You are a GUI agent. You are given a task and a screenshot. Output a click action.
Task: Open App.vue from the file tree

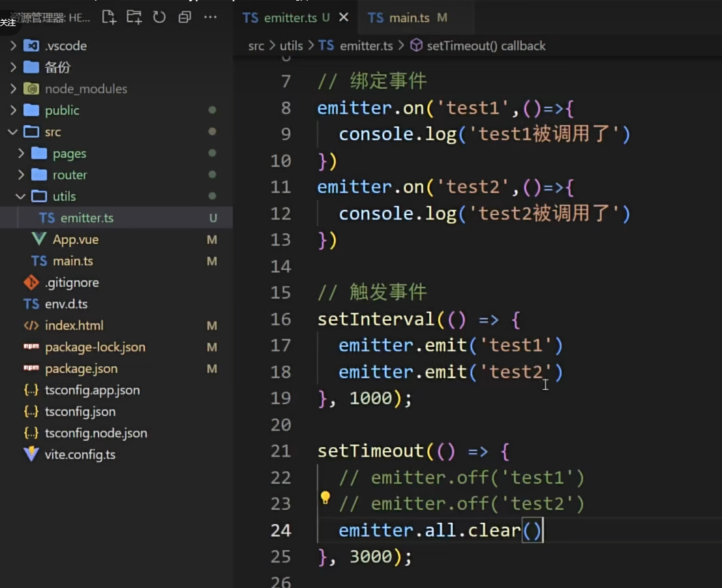[x=75, y=239]
